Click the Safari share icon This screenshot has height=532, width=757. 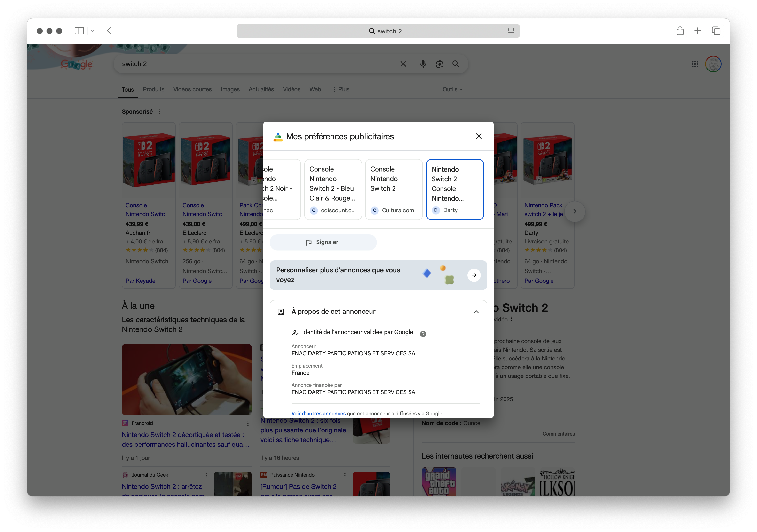click(680, 31)
